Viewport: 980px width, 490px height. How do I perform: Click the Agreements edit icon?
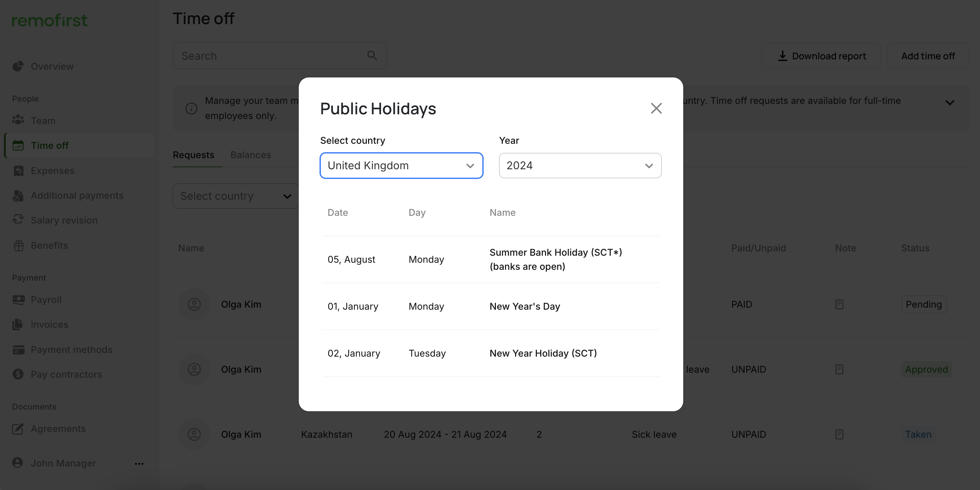coord(18,429)
